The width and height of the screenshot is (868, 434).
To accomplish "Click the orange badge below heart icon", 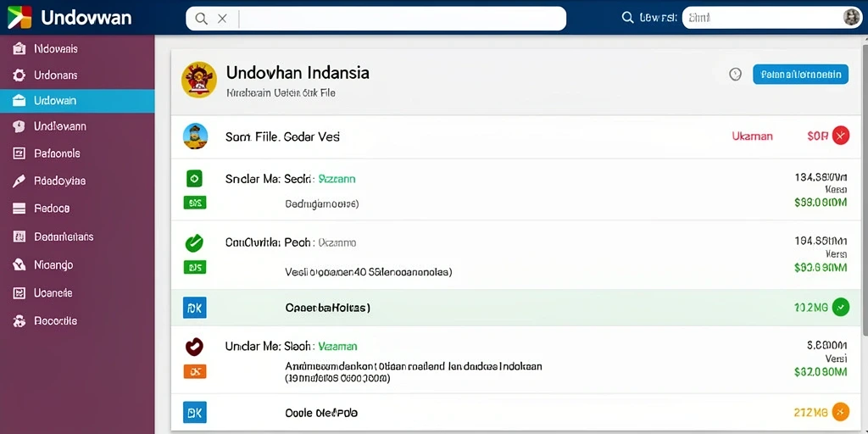I will [x=195, y=371].
